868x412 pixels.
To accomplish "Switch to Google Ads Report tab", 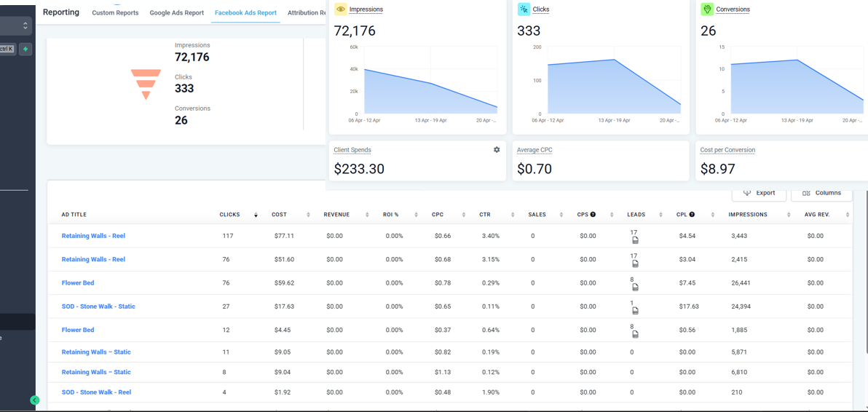I will (177, 12).
